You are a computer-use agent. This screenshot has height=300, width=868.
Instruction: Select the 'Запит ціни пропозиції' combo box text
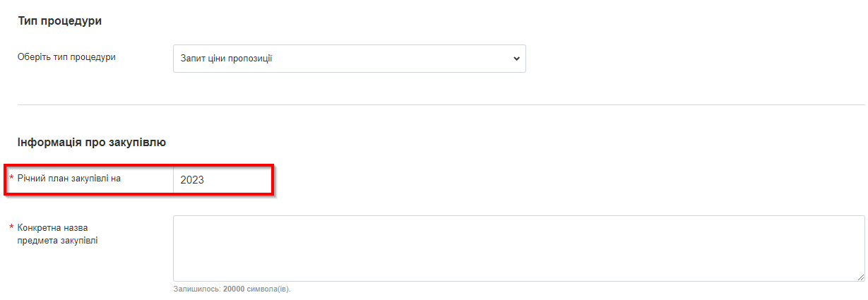click(x=227, y=59)
